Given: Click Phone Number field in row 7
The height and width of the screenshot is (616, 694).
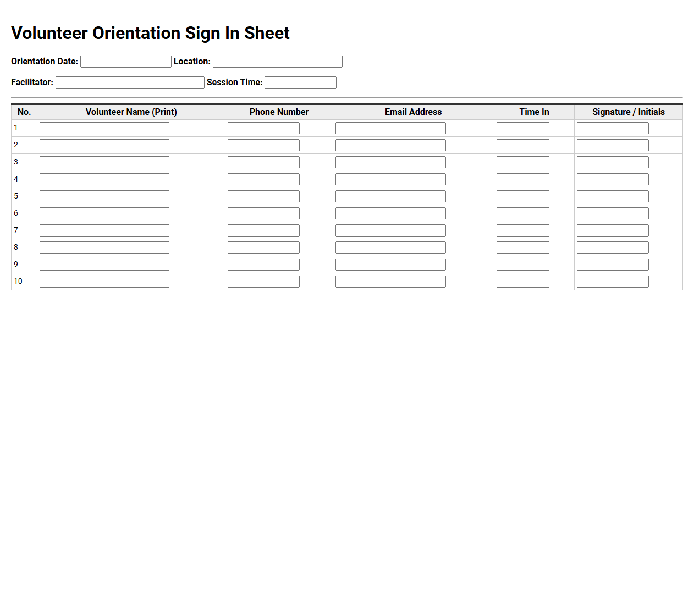Looking at the screenshot, I should point(263,230).
